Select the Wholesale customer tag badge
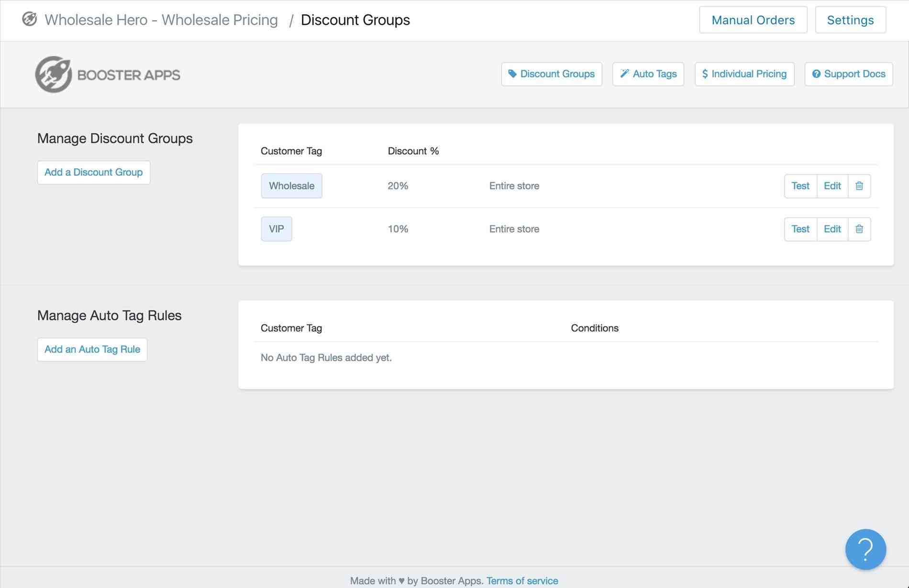The width and height of the screenshot is (909, 588). coord(292,186)
